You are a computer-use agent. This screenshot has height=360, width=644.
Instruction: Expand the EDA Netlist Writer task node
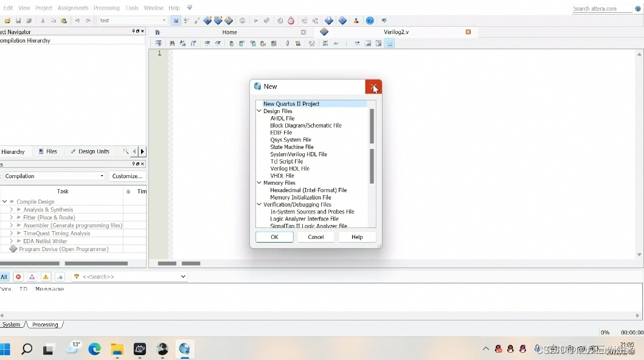[12, 241]
